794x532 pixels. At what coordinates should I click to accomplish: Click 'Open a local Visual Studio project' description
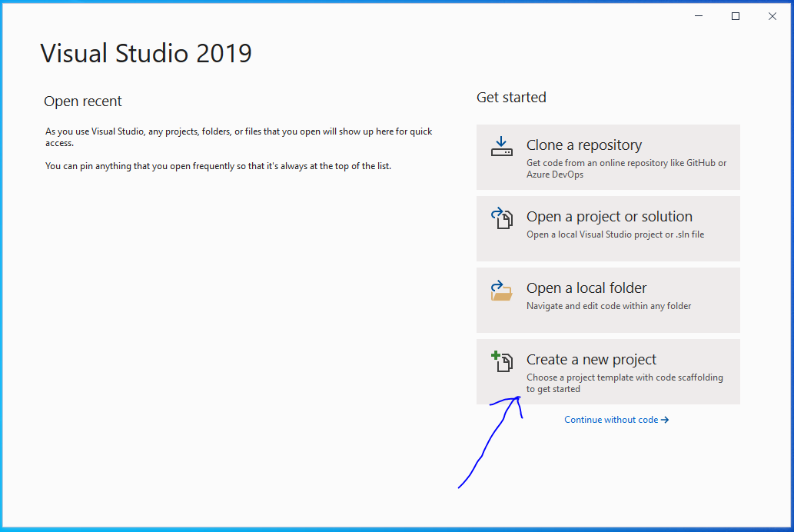click(615, 234)
